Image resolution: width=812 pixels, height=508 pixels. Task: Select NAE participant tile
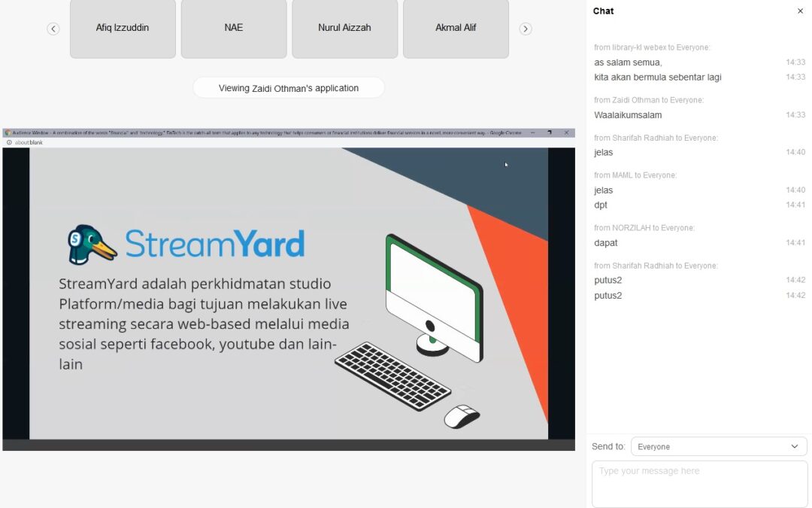pos(234,29)
